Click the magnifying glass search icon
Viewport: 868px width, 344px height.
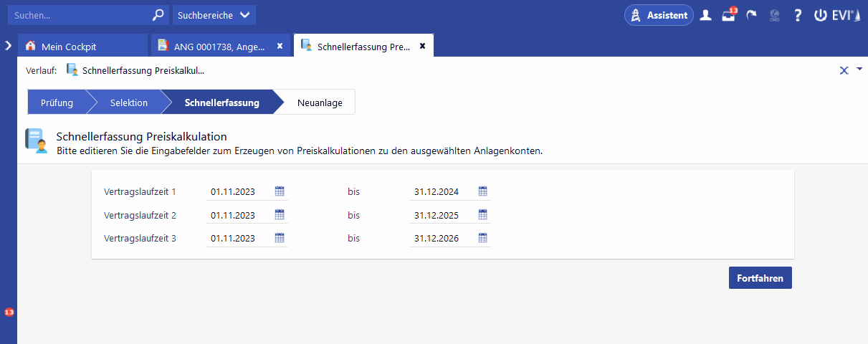[x=158, y=15]
